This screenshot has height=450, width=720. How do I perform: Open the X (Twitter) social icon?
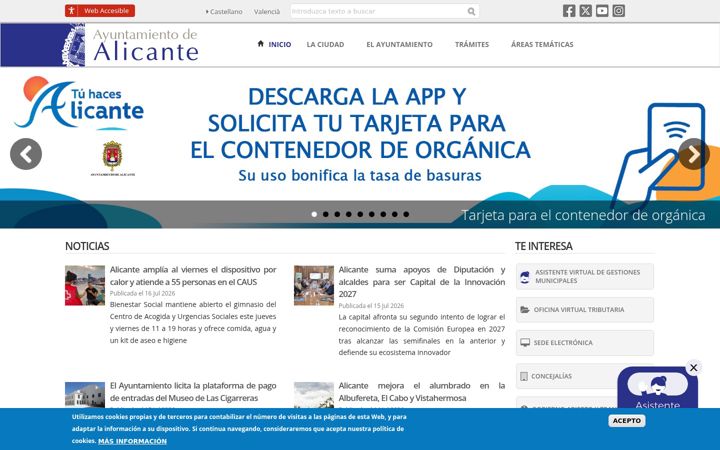point(585,11)
